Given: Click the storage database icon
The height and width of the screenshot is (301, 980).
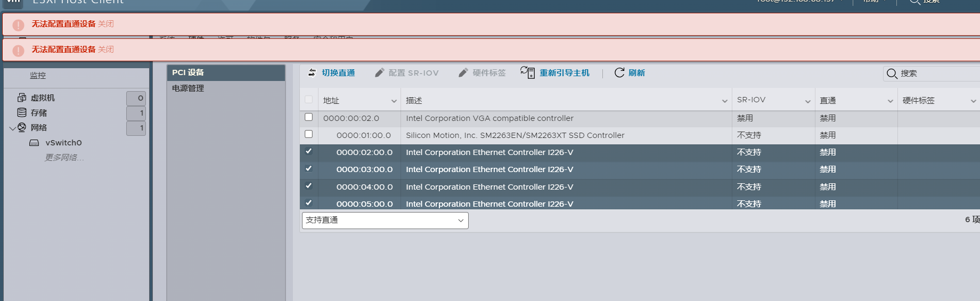Looking at the screenshot, I should click(22, 112).
